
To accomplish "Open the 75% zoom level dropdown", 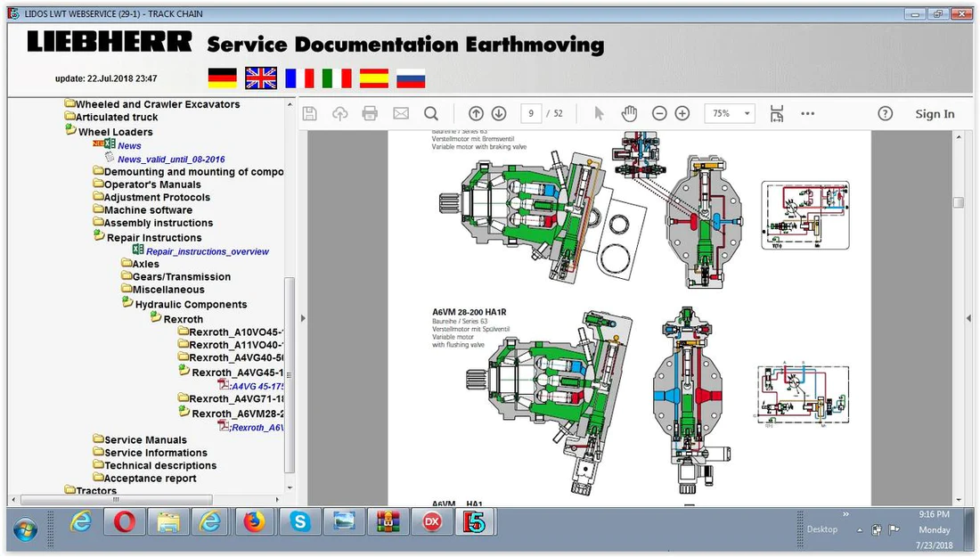I will (730, 113).
